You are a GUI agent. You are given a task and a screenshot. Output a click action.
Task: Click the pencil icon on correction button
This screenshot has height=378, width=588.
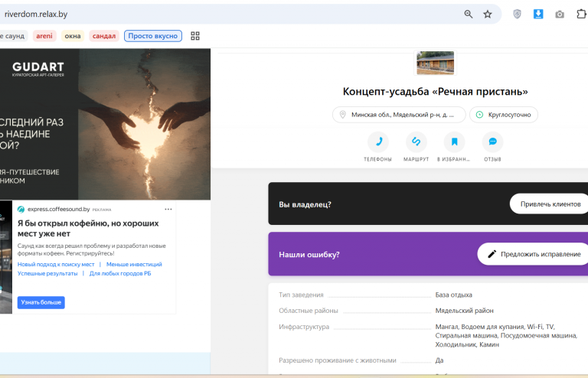click(x=492, y=254)
